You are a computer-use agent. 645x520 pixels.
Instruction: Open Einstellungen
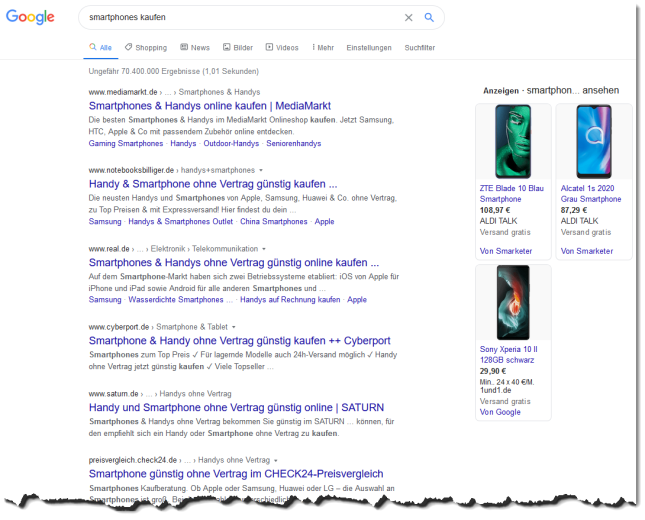tap(369, 48)
